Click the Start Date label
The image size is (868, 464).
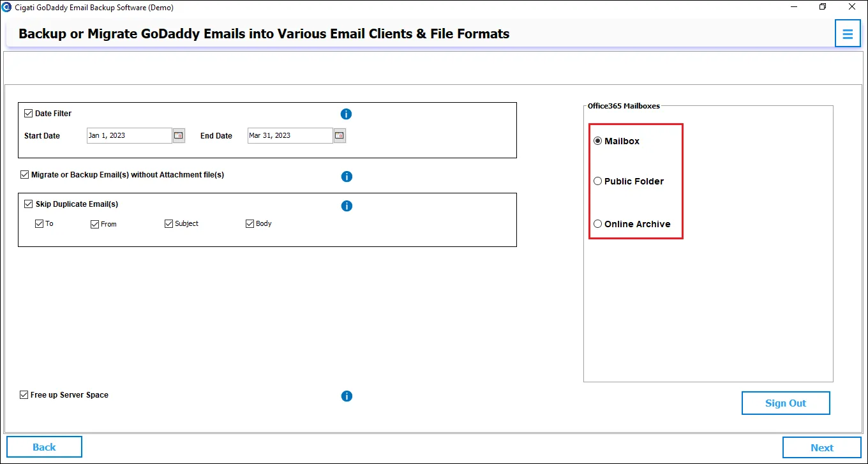click(x=42, y=136)
